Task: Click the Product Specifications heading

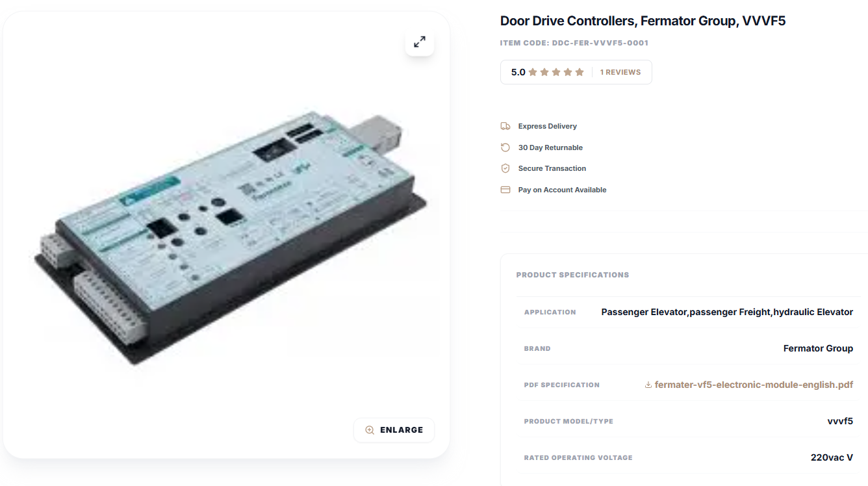Action: [572, 275]
